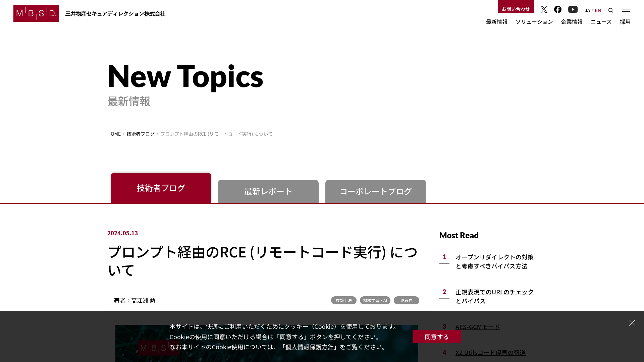Select EN language toggle

coord(598,10)
